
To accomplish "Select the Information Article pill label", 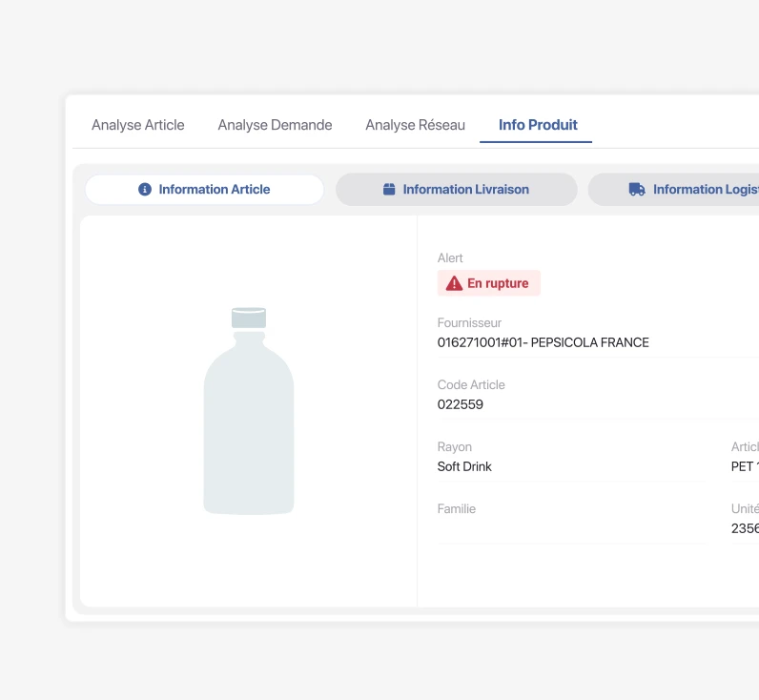I will pos(214,190).
